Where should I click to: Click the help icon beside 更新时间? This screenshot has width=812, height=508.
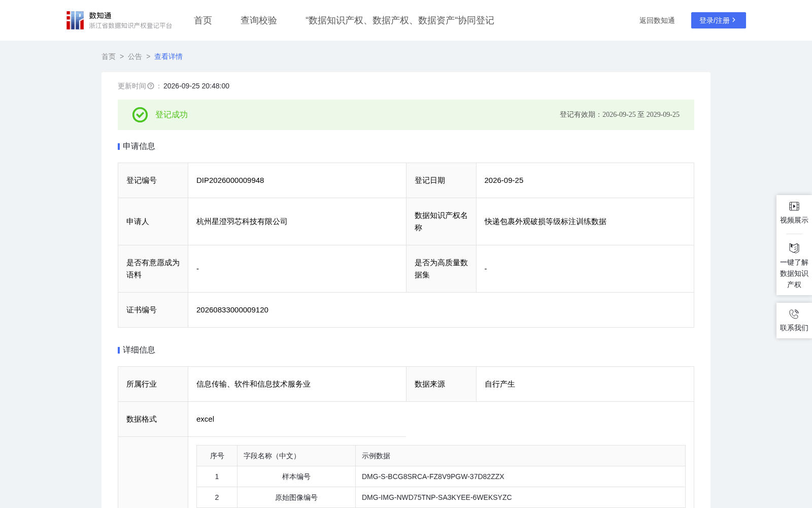151,86
